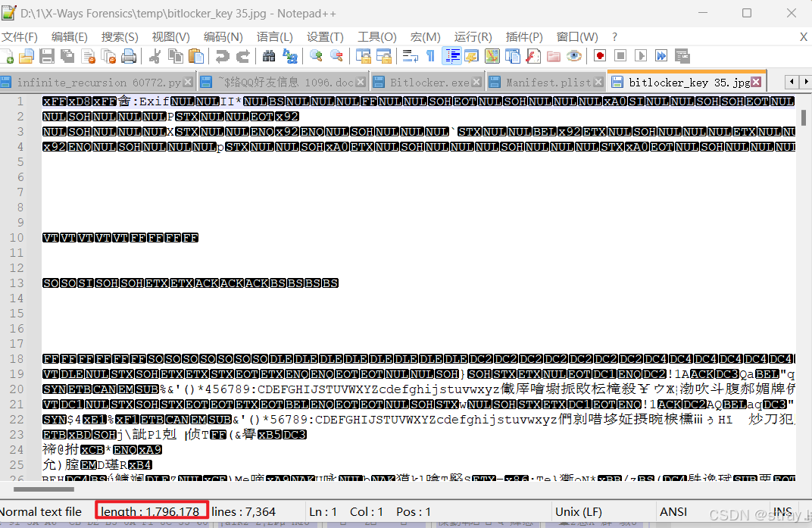Click ANSI encoding in status bar
The height and width of the screenshot is (528, 812).
pos(673,512)
